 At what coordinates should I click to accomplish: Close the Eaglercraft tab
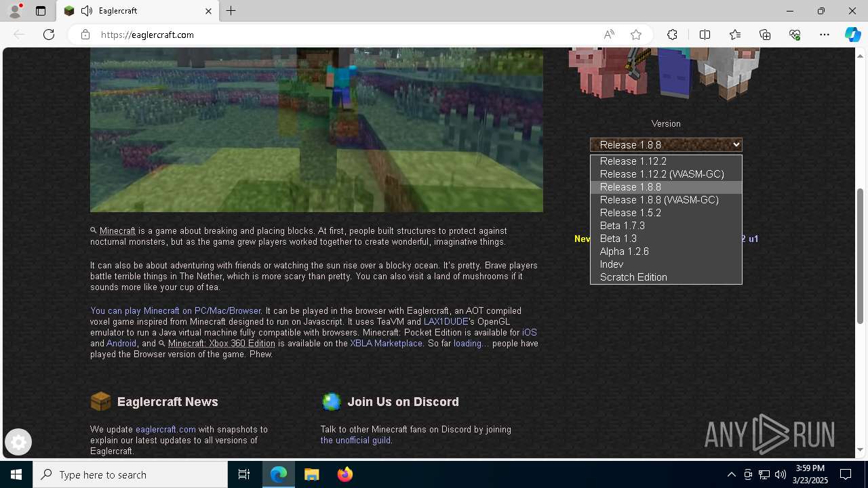pos(208,11)
